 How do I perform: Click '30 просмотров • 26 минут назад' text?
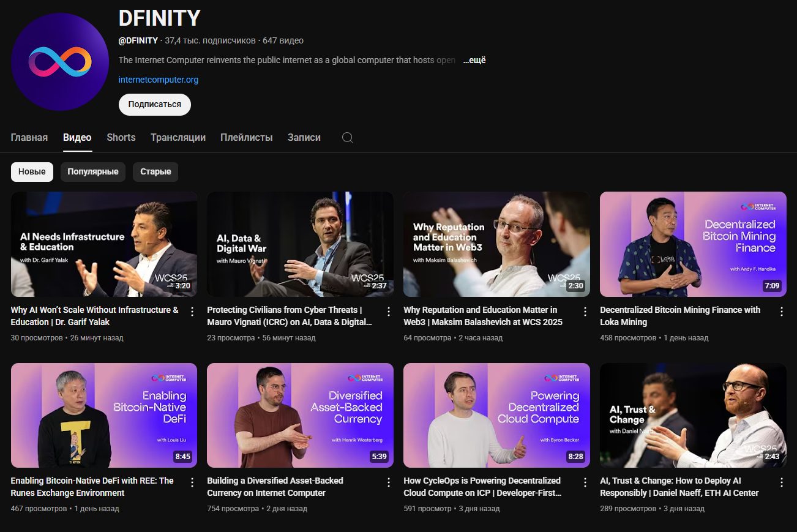(67, 338)
